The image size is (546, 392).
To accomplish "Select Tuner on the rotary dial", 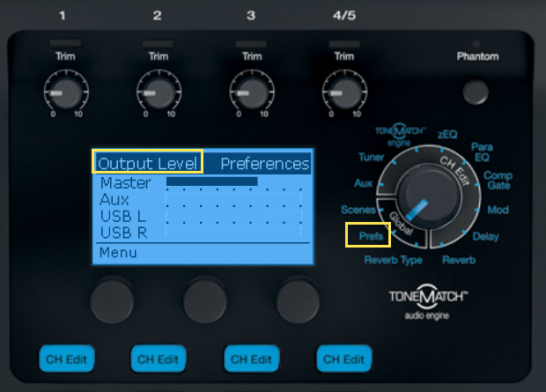I will click(x=371, y=157).
